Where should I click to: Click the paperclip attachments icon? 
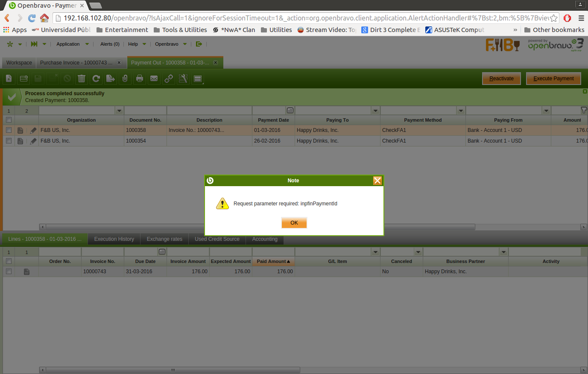point(125,79)
